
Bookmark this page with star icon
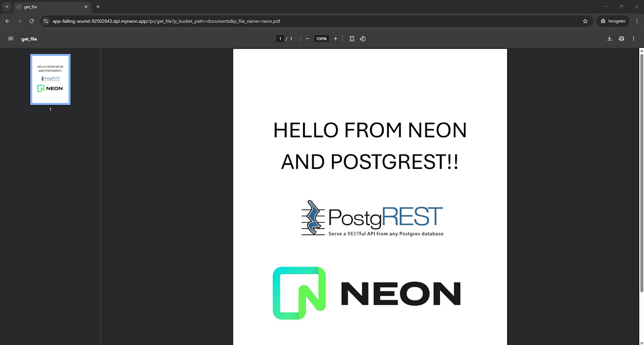click(585, 21)
